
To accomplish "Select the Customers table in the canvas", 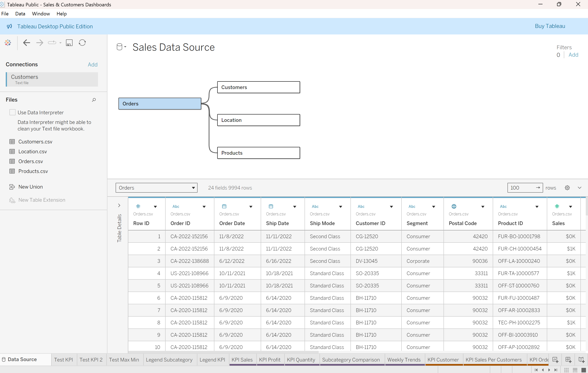I will 259,87.
